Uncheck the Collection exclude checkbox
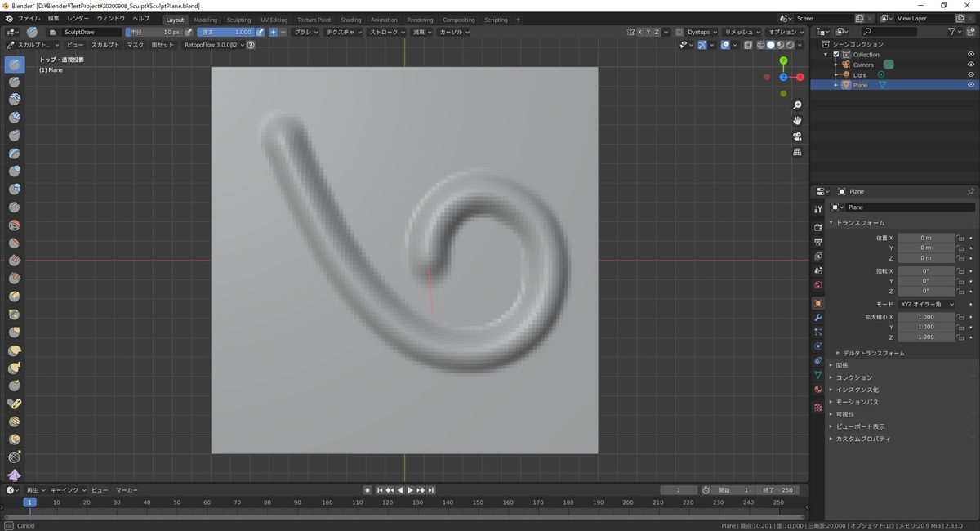The width and height of the screenshot is (980, 531). coord(835,55)
